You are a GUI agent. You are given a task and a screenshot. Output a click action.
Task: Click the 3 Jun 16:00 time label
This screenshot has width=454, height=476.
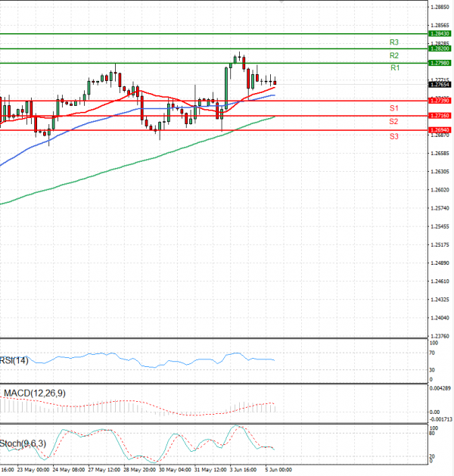pyautogui.click(x=243, y=470)
